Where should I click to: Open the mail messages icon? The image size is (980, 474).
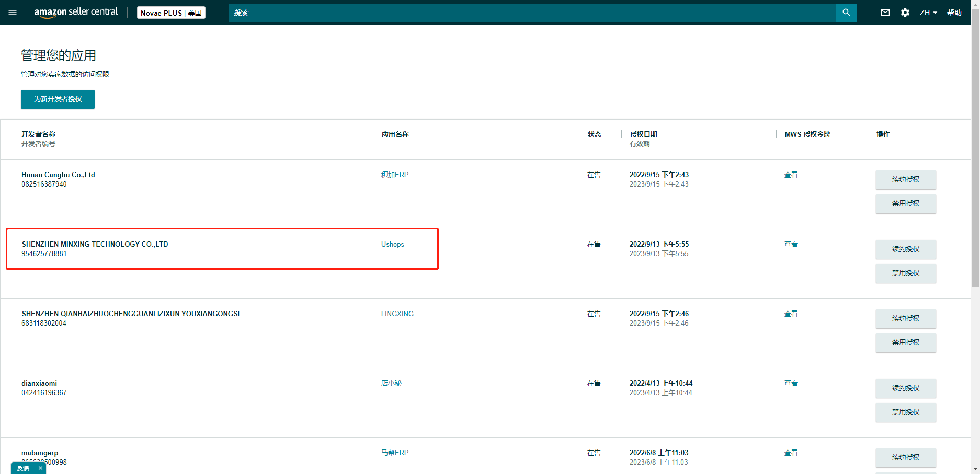885,13
